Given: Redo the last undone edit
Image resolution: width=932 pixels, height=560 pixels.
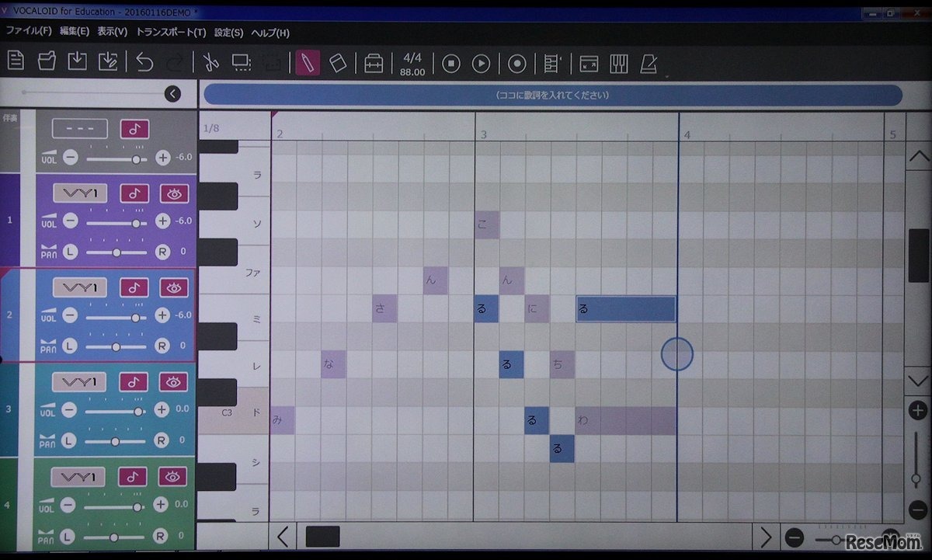Looking at the screenshot, I should (176, 62).
